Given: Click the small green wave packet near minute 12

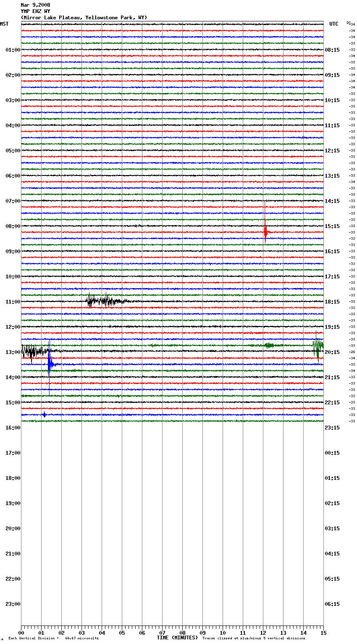Looking at the screenshot, I should pos(269,346).
